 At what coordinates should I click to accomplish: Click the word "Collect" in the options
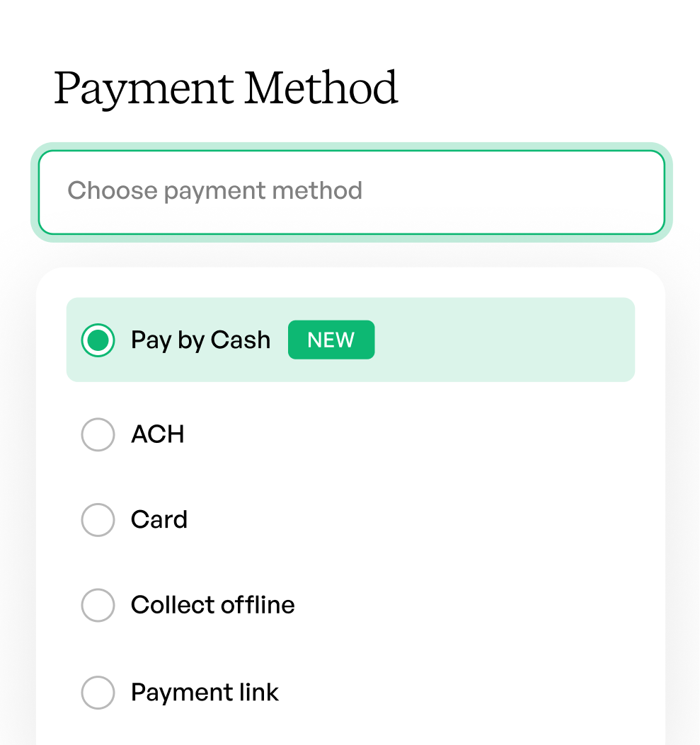click(x=172, y=606)
